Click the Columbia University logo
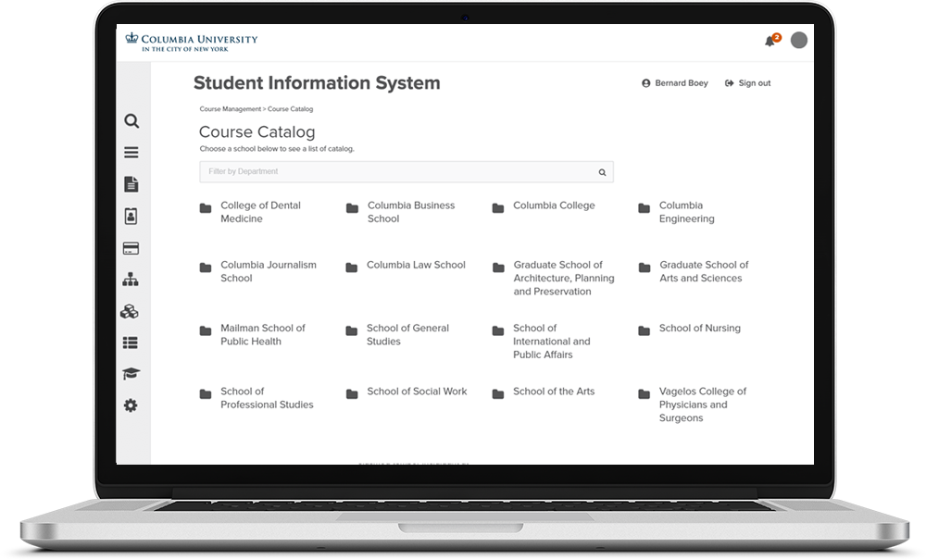This screenshot has width=926, height=560. coord(192,43)
